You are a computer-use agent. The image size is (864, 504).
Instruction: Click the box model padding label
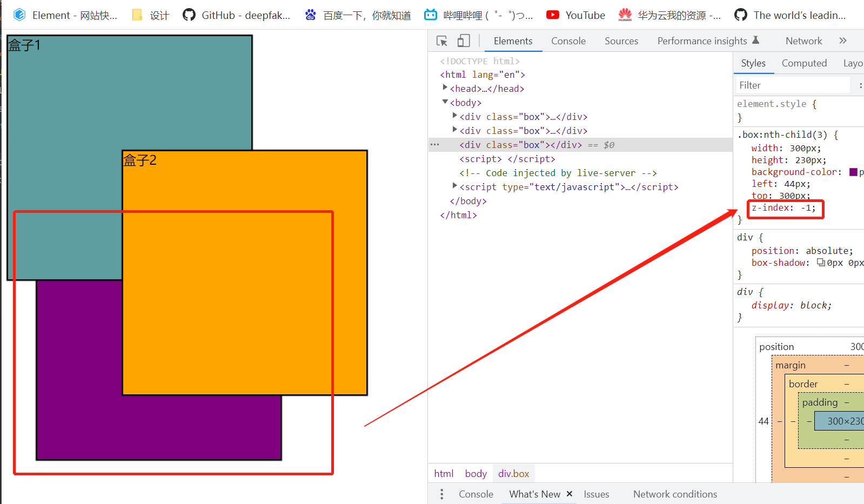[820, 402]
